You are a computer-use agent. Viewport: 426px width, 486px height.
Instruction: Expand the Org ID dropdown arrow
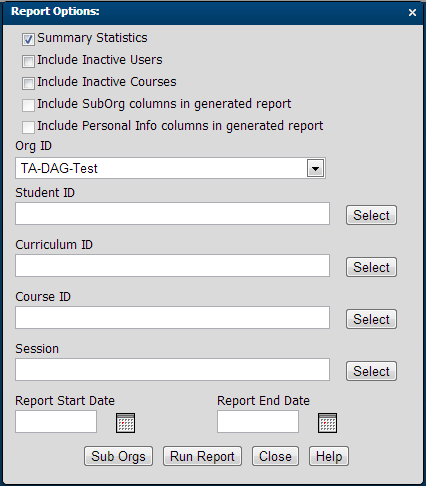coord(315,168)
